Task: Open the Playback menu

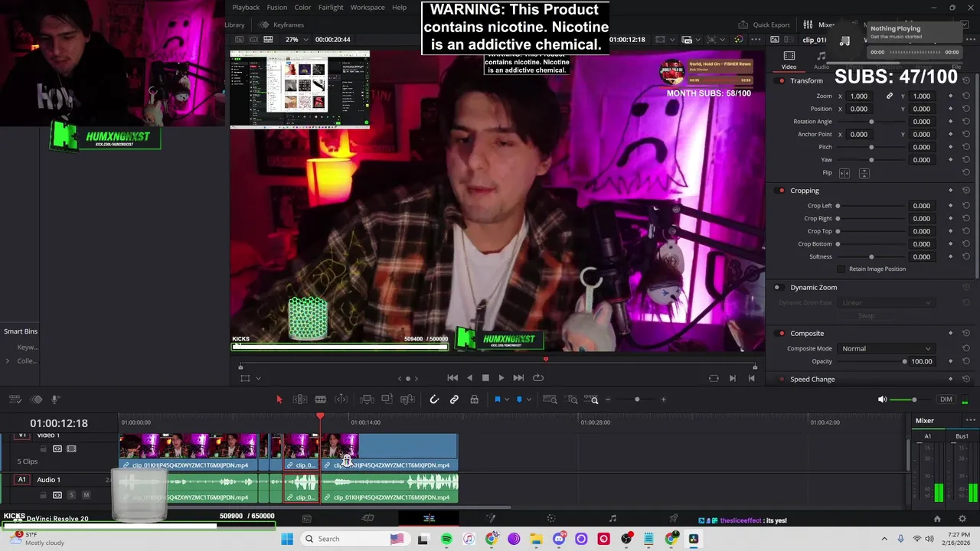Action: 246,8
